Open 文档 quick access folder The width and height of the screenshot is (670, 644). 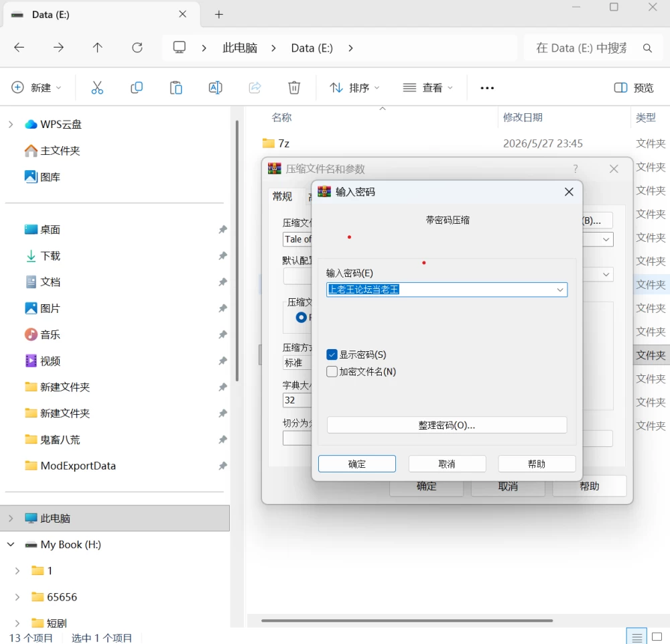tap(50, 282)
